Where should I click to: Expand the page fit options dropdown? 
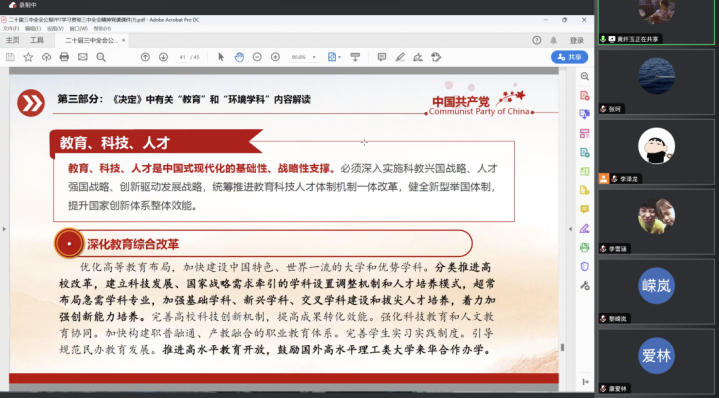(334, 57)
